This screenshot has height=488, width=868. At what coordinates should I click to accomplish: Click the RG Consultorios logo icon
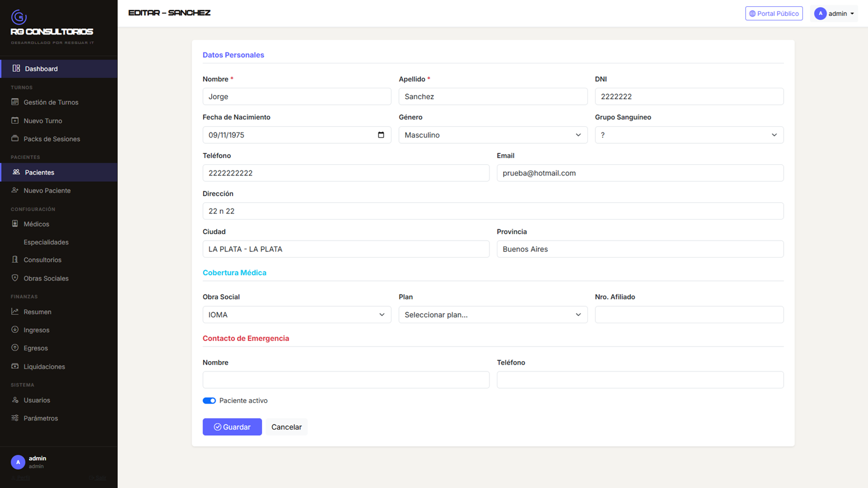(x=19, y=17)
